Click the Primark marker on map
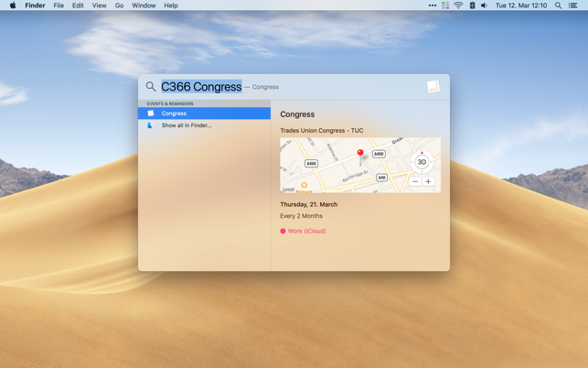 (x=305, y=185)
